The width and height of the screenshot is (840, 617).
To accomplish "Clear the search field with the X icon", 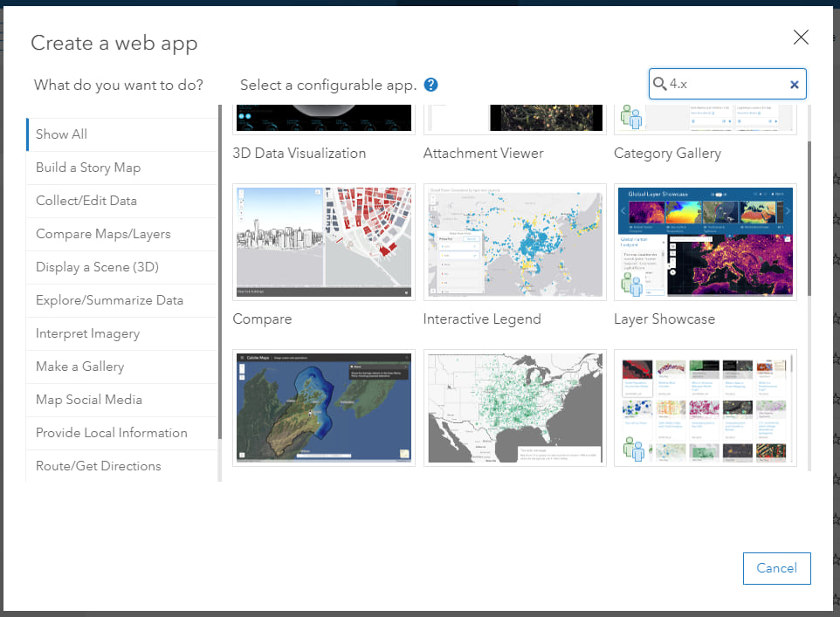I will coord(794,84).
